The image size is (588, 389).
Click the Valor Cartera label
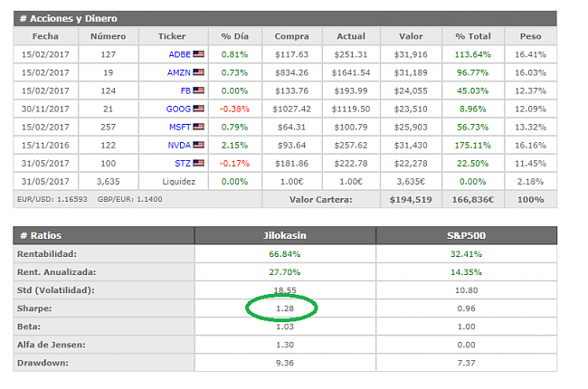321,200
